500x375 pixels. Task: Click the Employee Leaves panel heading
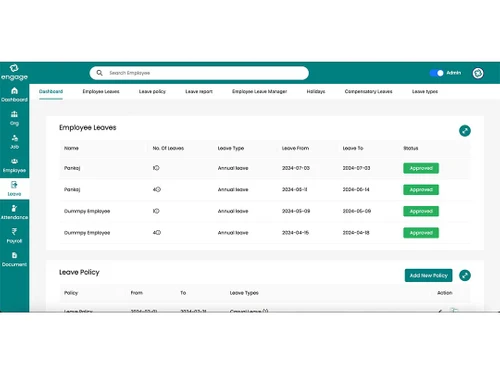88,127
